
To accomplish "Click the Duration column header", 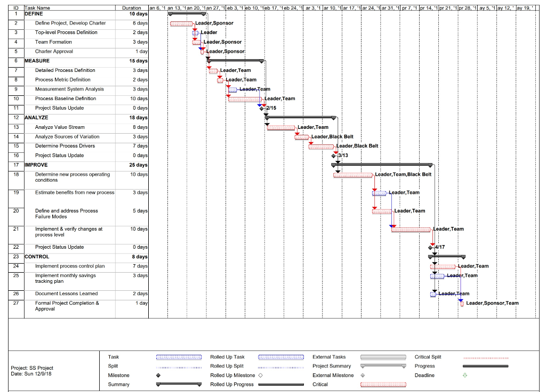I will (x=131, y=7).
